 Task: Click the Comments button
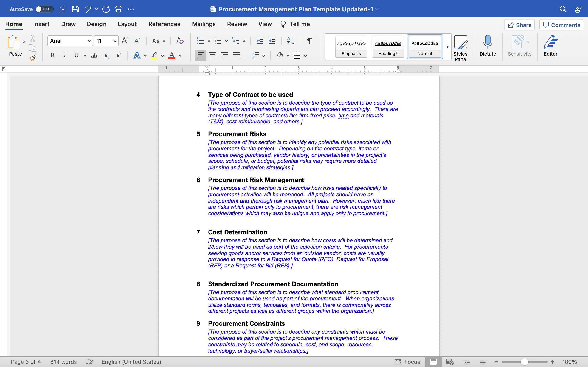[x=561, y=25]
